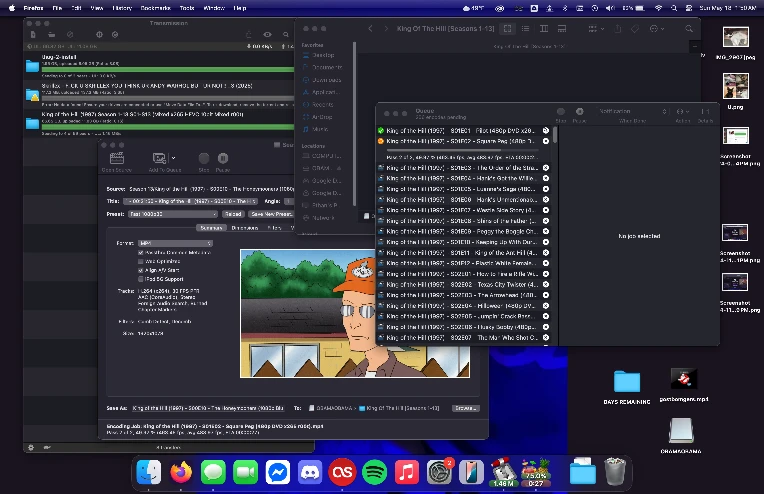Open the When Done notification dropdown

[633, 112]
